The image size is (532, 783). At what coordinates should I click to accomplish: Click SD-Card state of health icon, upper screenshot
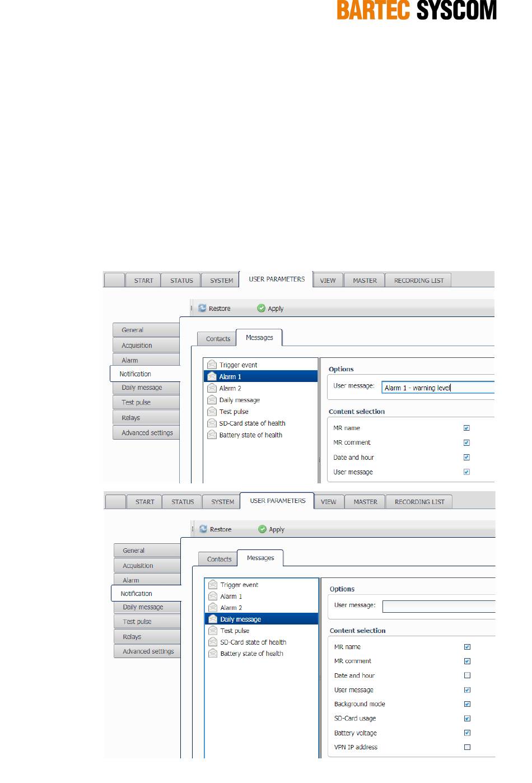click(212, 423)
